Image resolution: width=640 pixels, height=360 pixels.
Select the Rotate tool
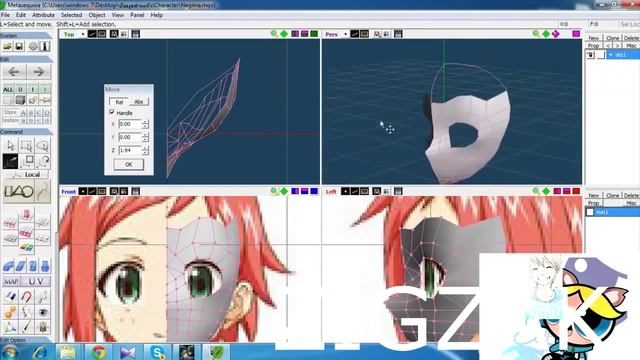42,162
